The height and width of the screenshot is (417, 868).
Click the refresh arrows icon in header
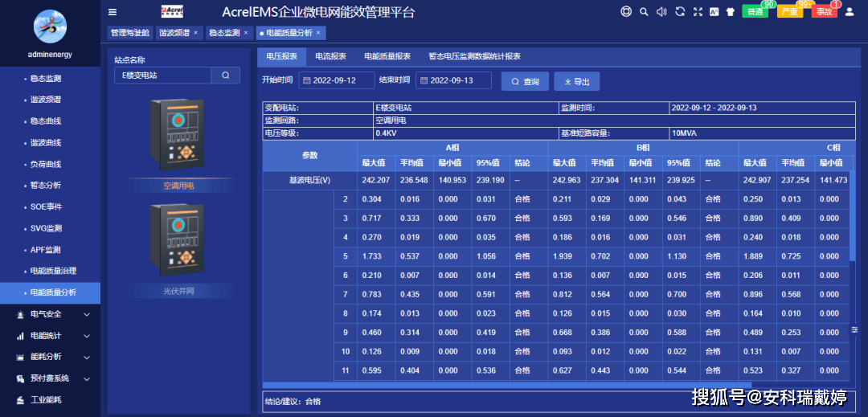[681, 11]
